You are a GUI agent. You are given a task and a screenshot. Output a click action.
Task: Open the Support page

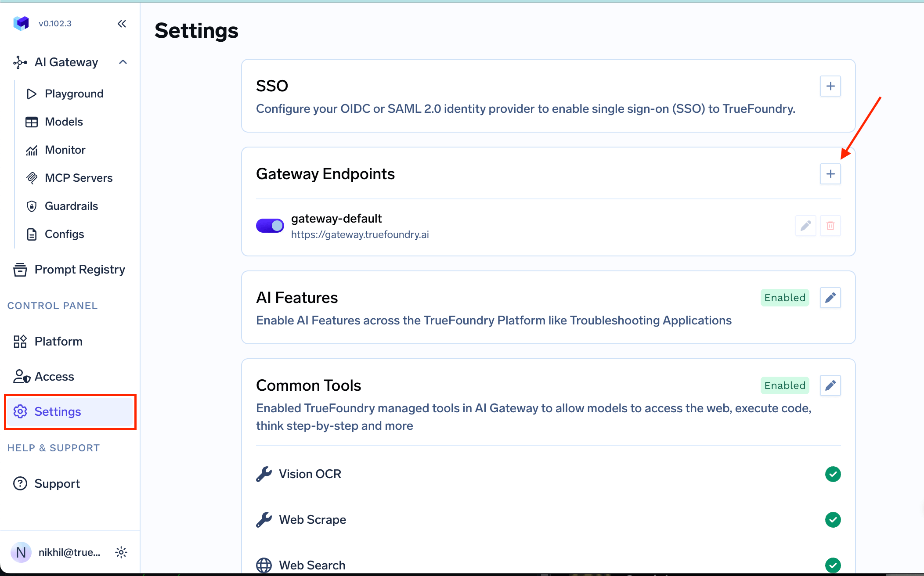click(x=57, y=483)
